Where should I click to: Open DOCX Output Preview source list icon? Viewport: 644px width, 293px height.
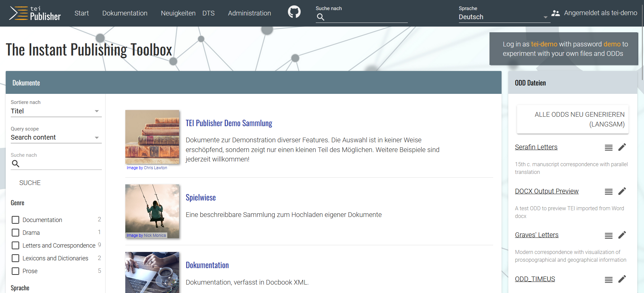608,191
